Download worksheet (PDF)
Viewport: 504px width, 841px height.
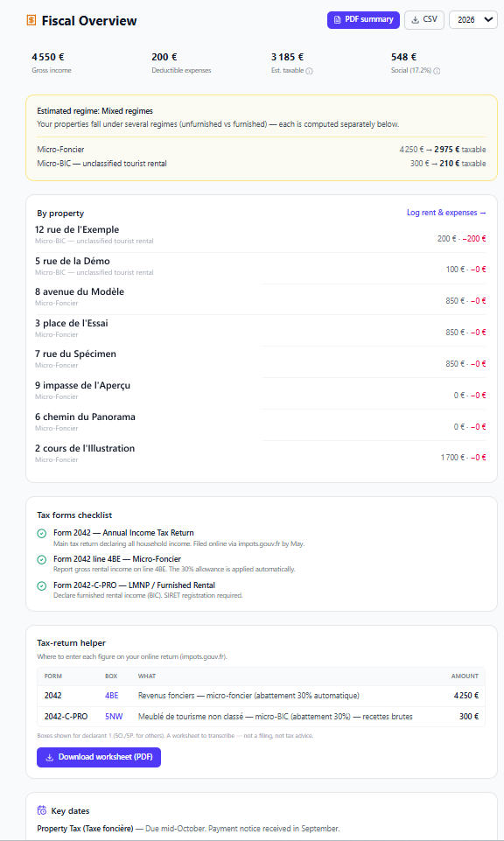coord(99,757)
